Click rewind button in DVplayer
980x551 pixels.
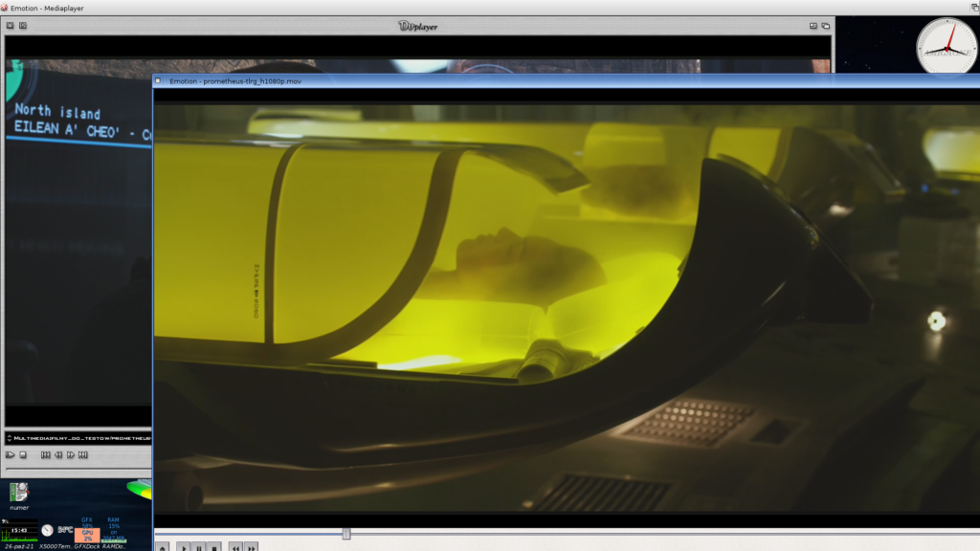pos(58,454)
